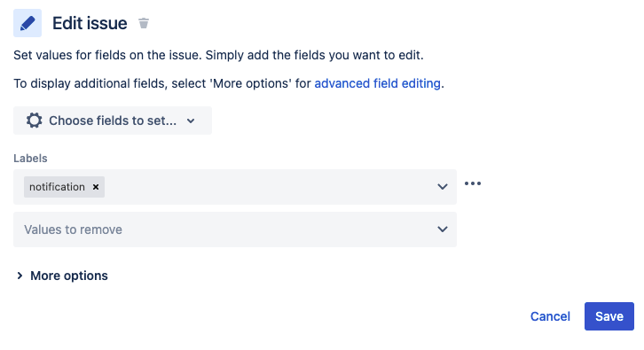Click the Edit issue heading title
644x350 pixels.
90,23
